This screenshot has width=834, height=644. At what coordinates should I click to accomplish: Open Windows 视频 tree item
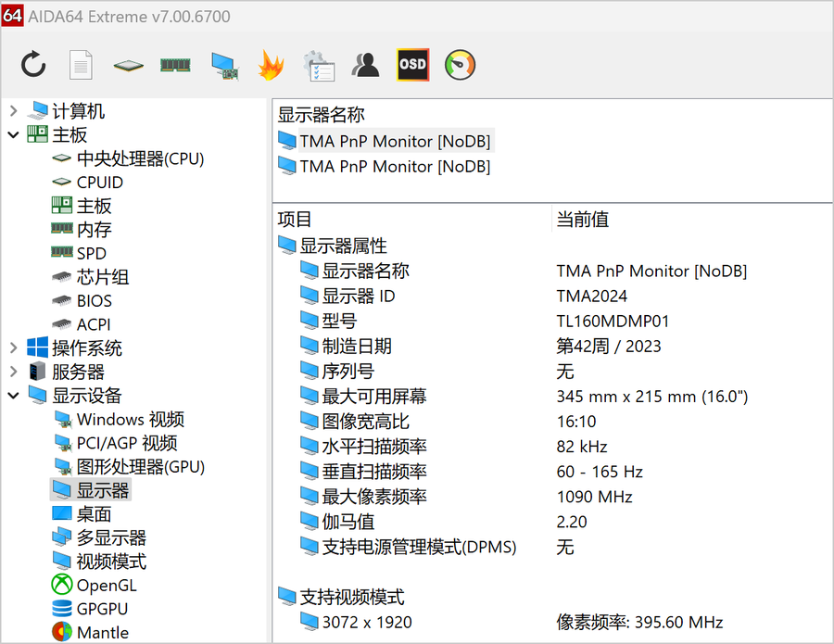point(131,419)
